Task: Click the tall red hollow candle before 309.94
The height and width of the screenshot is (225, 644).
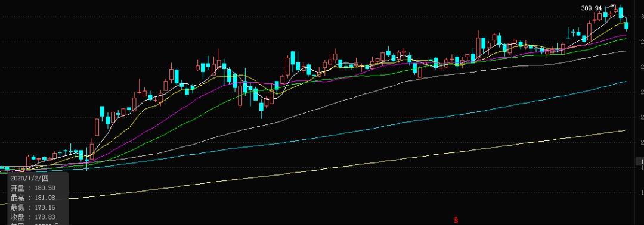Action: pyautogui.click(x=590, y=32)
